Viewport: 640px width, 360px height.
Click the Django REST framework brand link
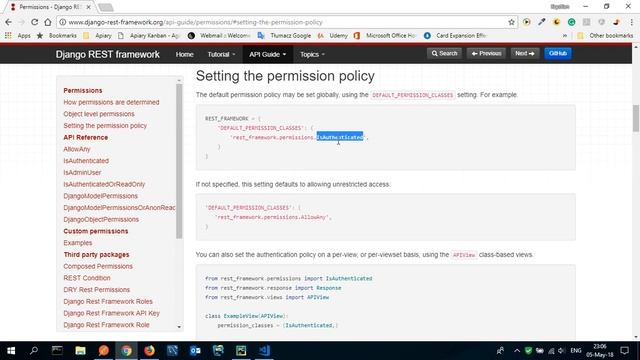coord(108,54)
